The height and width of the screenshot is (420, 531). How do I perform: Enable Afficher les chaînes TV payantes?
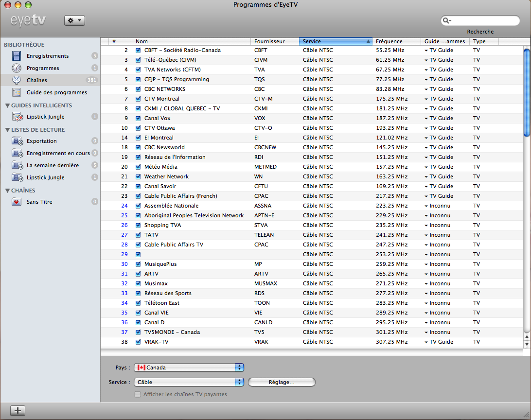pos(138,394)
